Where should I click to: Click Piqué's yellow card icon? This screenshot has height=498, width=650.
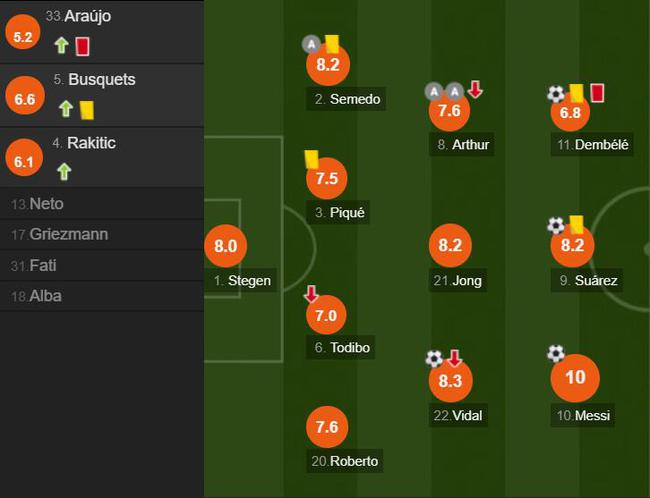point(311,159)
